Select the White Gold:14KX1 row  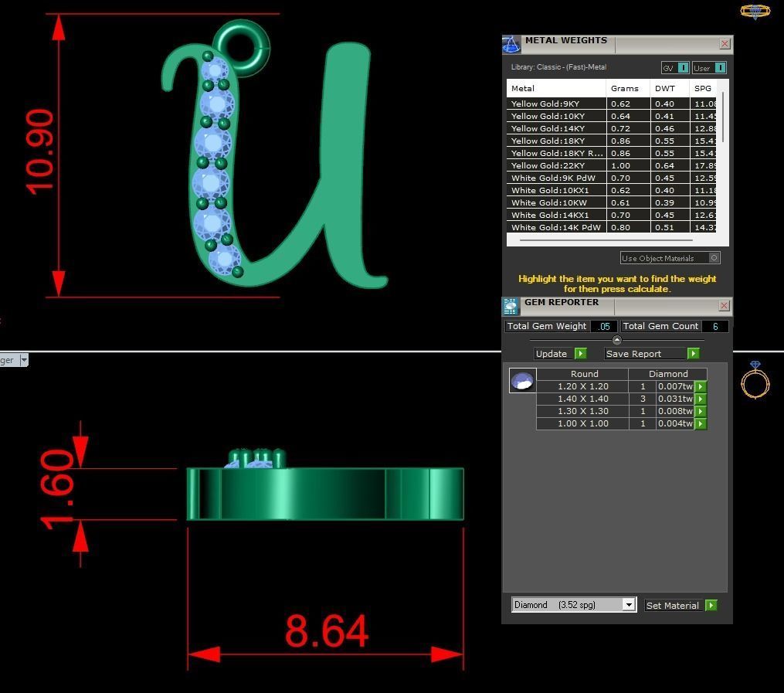611,215
